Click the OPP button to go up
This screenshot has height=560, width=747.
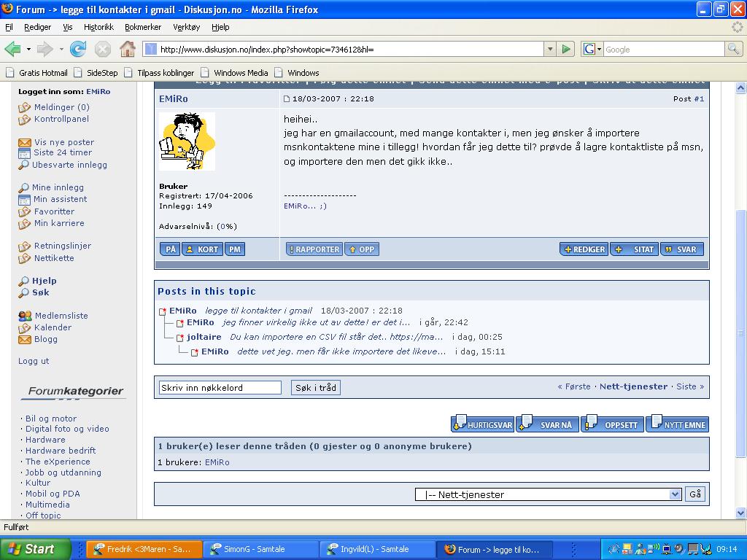[x=362, y=249]
